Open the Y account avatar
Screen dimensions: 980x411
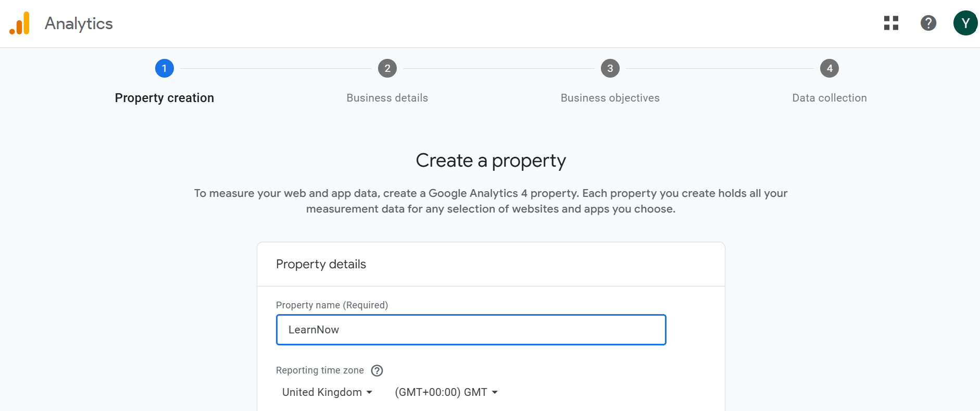pyautogui.click(x=965, y=23)
